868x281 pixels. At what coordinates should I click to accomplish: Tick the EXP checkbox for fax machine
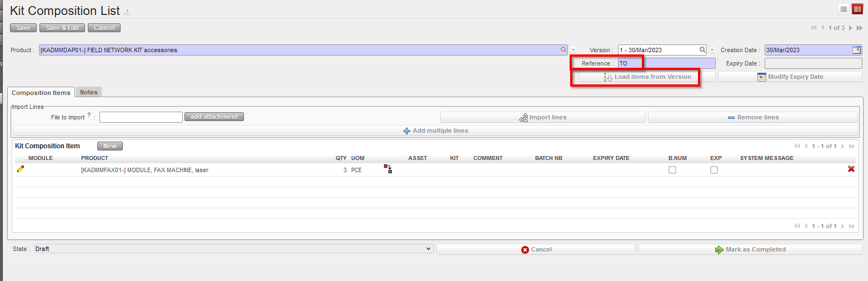[714, 170]
